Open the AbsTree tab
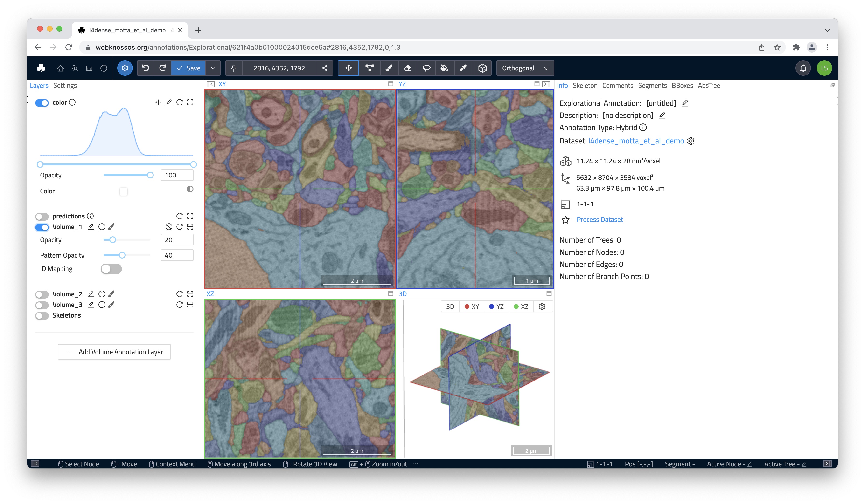 [x=709, y=85]
